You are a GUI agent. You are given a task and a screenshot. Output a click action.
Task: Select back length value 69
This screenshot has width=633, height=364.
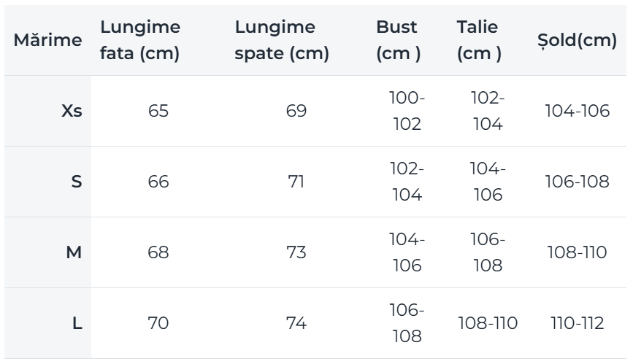(296, 111)
